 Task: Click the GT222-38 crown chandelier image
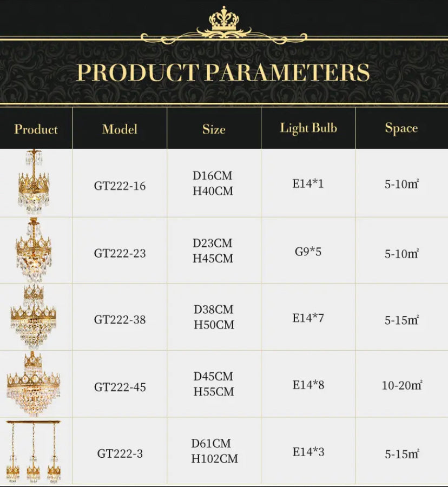pos(34,317)
